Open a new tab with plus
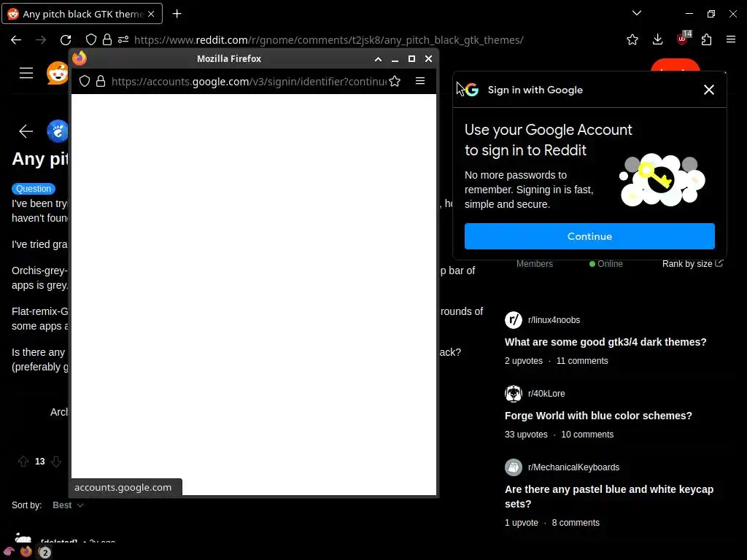 point(177,14)
